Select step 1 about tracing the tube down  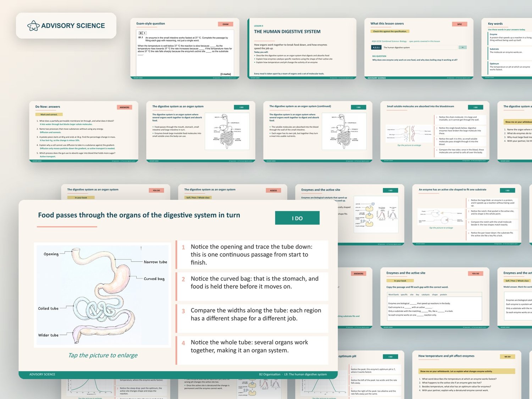coord(252,255)
